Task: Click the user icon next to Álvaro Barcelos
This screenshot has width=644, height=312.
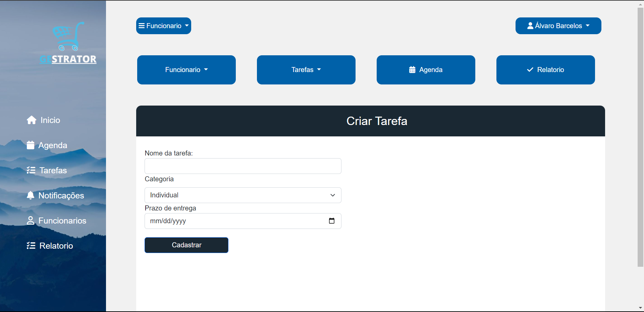Action: pyautogui.click(x=530, y=26)
